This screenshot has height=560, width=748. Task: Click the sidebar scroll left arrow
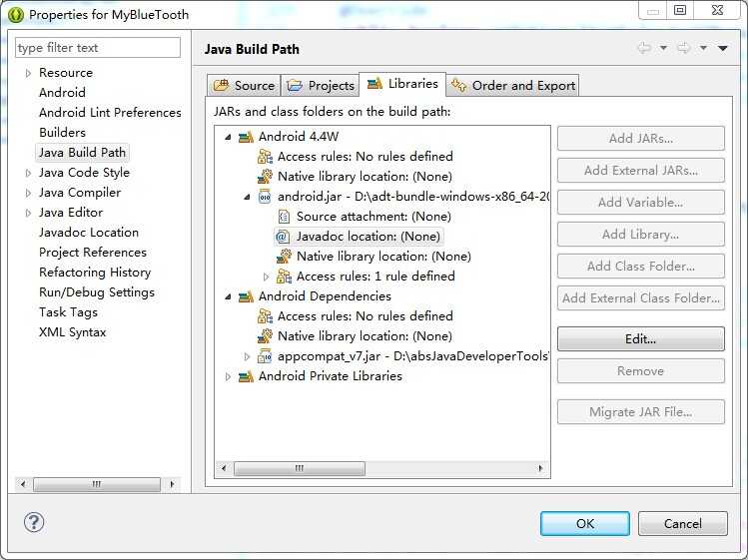(x=22, y=484)
